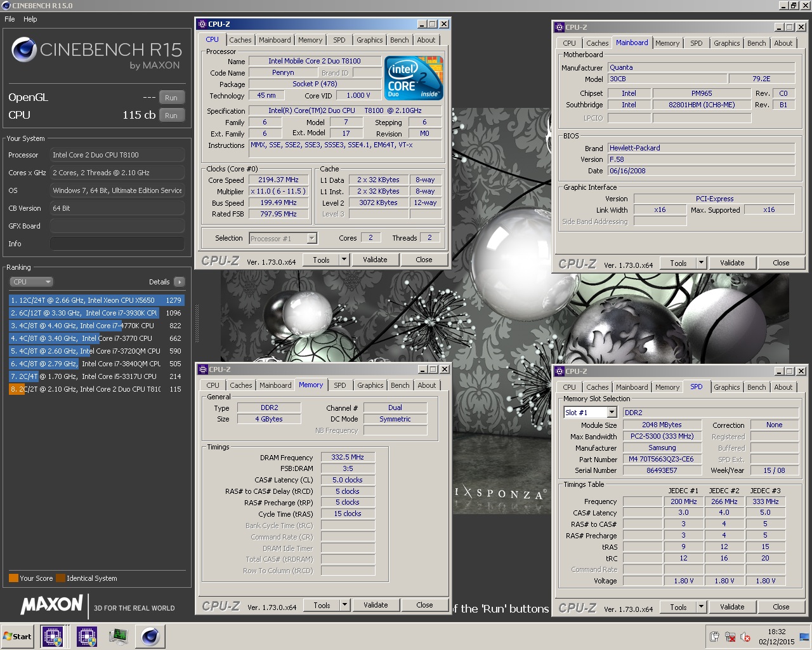Screen dimensions: 812x650
Task: Switch to Caches tab in CPU-Z CPU window
Action: coord(240,40)
